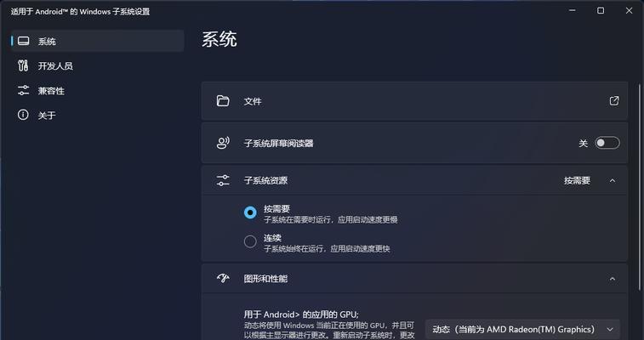Open 文件 with external link icon
This screenshot has height=340, width=644.
pyautogui.click(x=614, y=101)
